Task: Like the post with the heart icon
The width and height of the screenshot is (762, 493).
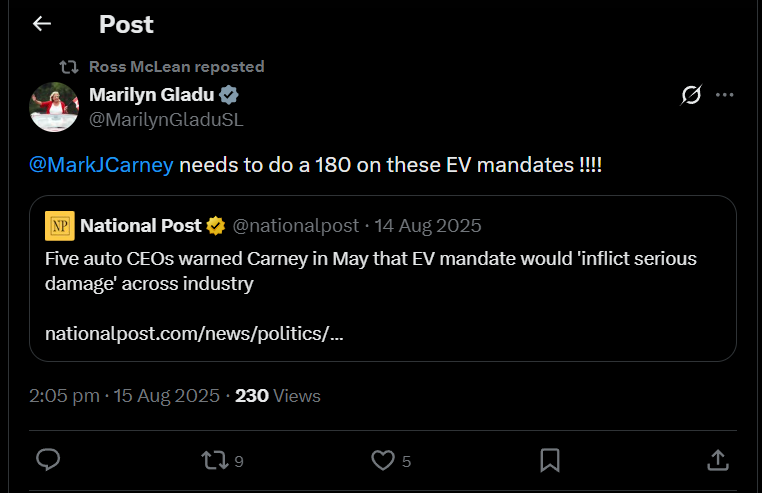Action: pos(383,459)
